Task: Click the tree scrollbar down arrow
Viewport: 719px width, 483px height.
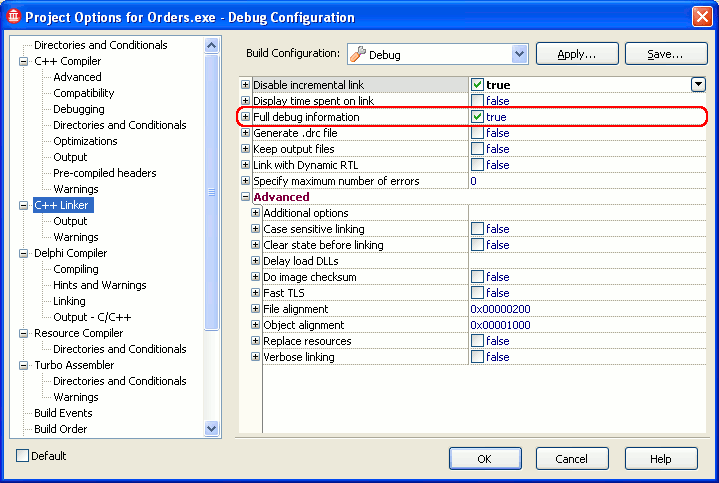Action: coord(211,428)
